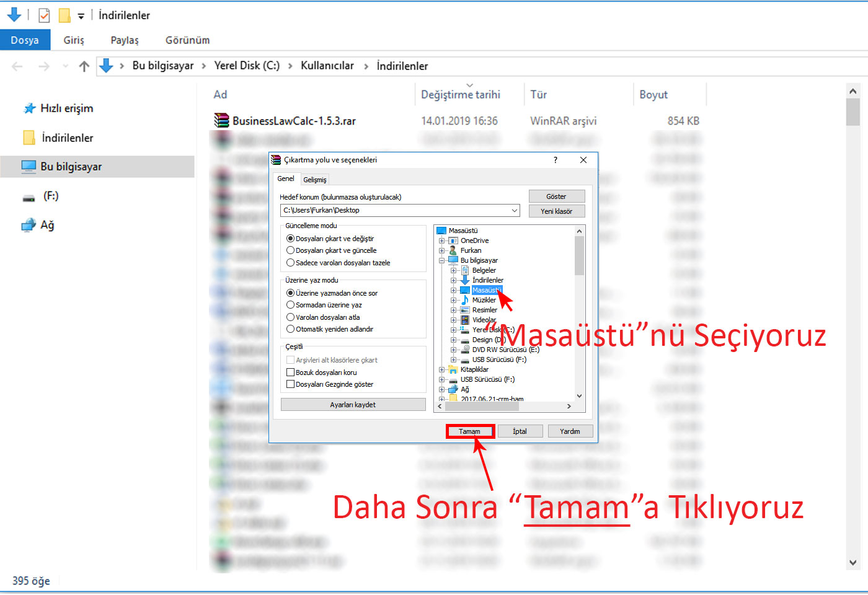The width and height of the screenshot is (868, 595).
Task: Click the Furkan user icon in the tree
Action: [x=453, y=250]
